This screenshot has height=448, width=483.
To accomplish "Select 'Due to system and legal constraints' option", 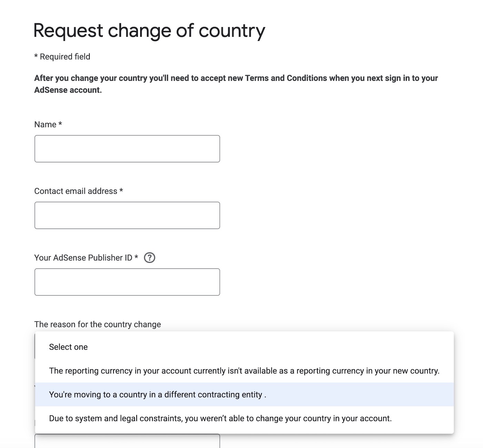I will pyautogui.click(x=220, y=418).
